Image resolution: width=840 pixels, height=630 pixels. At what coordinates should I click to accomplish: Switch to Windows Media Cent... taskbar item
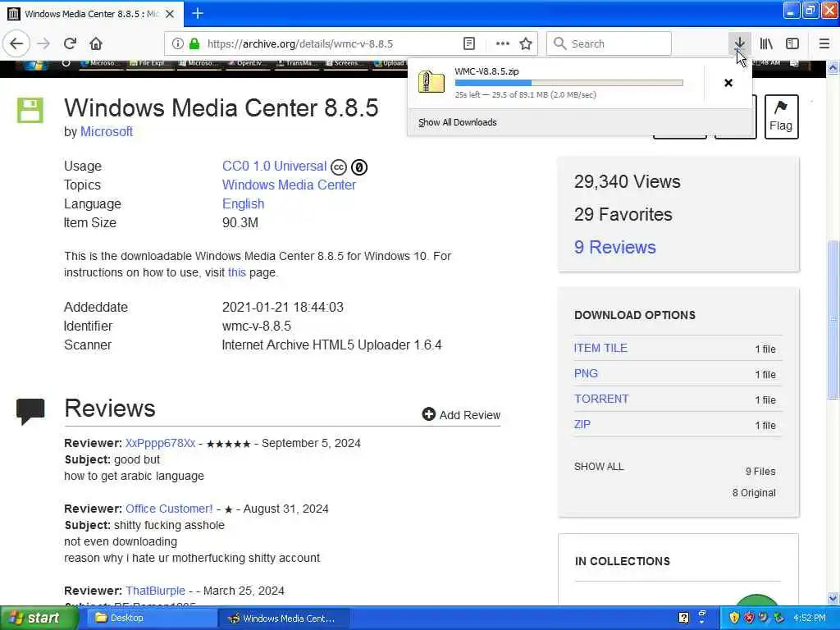(283, 619)
